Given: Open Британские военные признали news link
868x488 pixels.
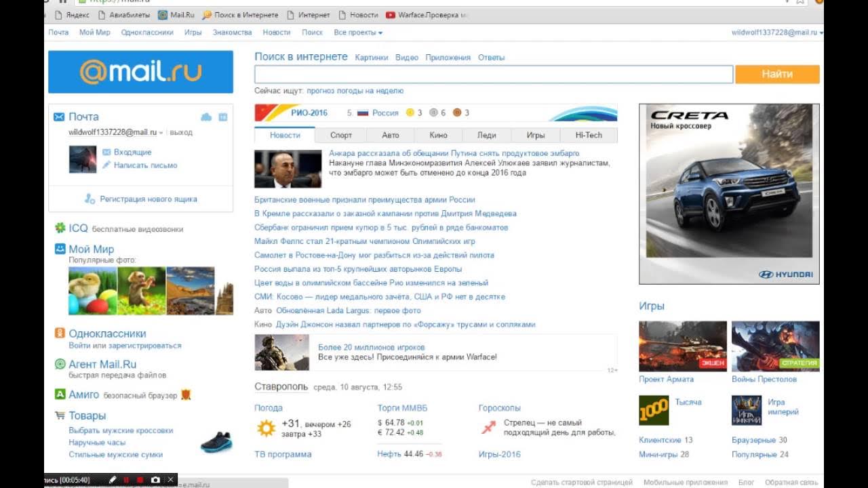Looking at the screenshot, I should [365, 200].
